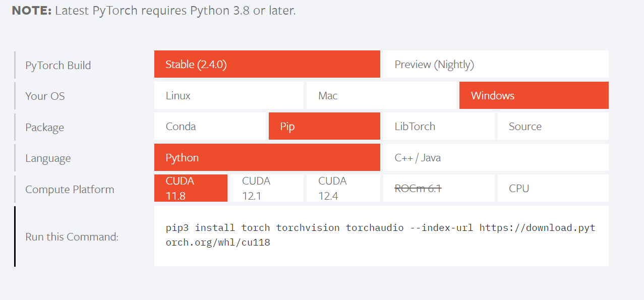The height and width of the screenshot is (300, 644).
Task: Select Windows as your OS
Action: coord(534,95)
